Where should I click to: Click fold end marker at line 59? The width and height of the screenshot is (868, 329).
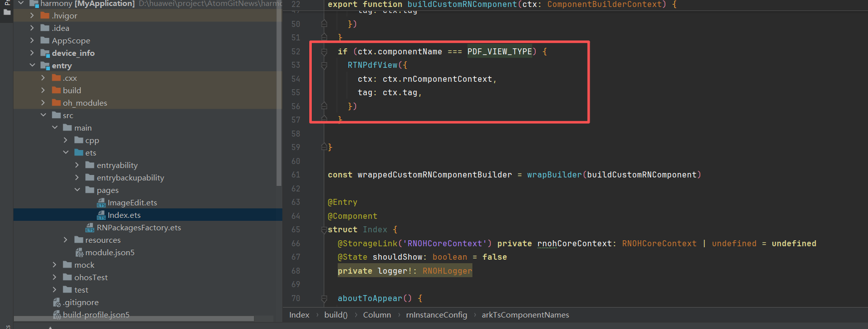coord(324,147)
